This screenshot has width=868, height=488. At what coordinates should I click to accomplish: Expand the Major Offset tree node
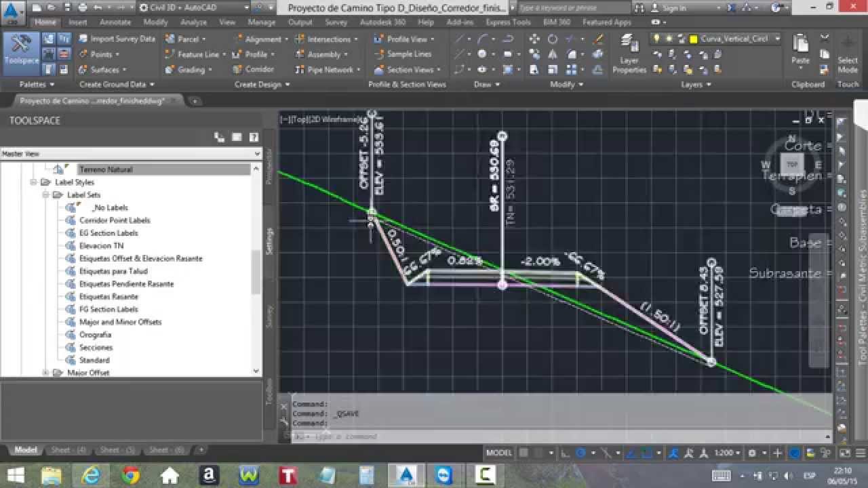pyautogui.click(x=46, y=373)
